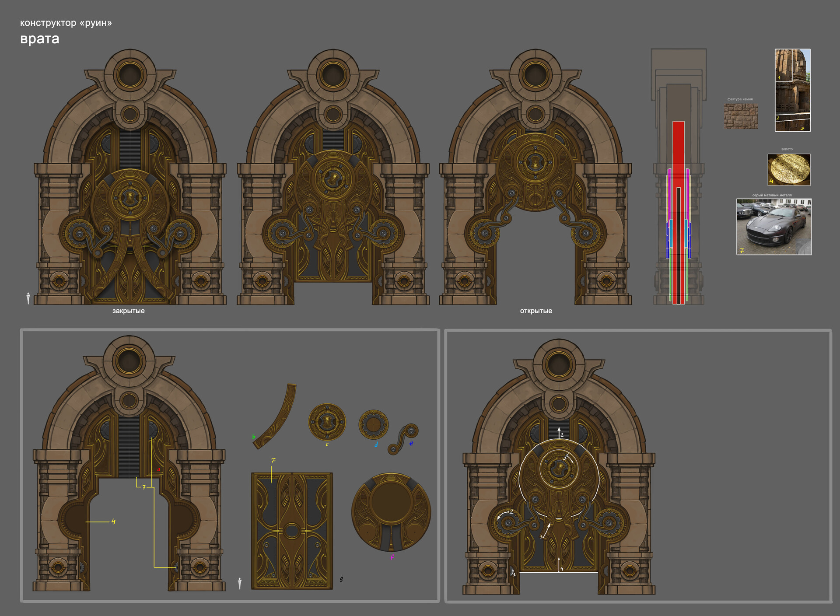Switch to the 'врата' sheet
The width and height of the screenshot is (840, 616).
click(39, 40)
